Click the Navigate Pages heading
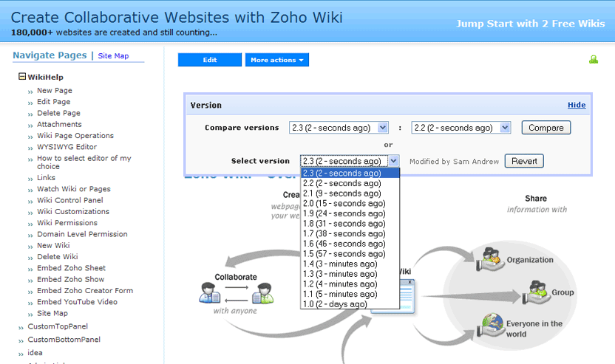The height and width of the screenshot is (364, 615). point(50,55)
